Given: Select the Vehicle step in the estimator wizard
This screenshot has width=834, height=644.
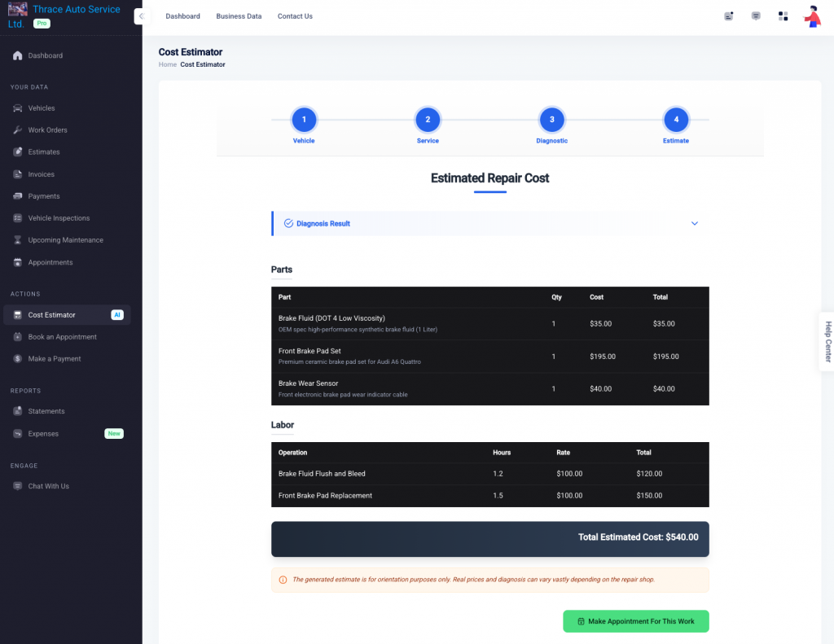Looking at the screenshot, I should click(303, 119).
